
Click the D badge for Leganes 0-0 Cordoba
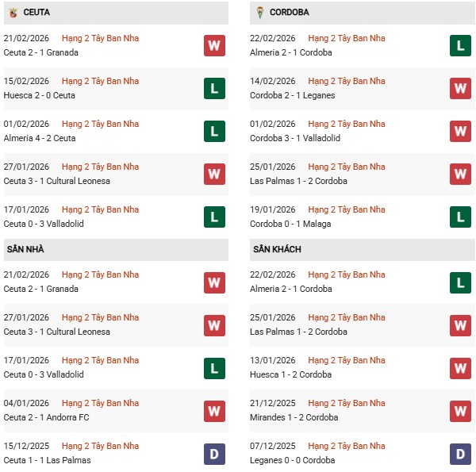coord(460,453)
